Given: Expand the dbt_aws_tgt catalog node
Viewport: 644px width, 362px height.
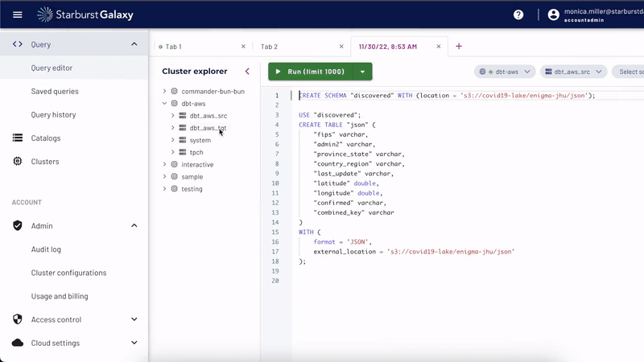Looking at the screenshot, I should point(172,128).
